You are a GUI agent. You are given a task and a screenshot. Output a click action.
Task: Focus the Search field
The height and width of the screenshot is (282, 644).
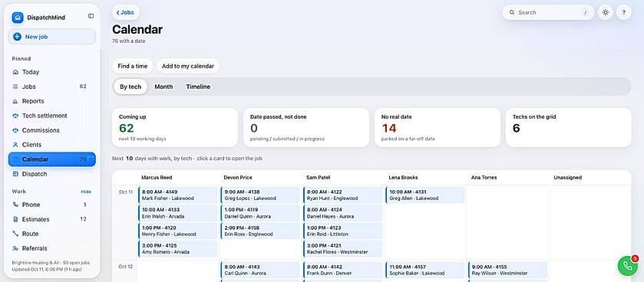pos(548,12)
